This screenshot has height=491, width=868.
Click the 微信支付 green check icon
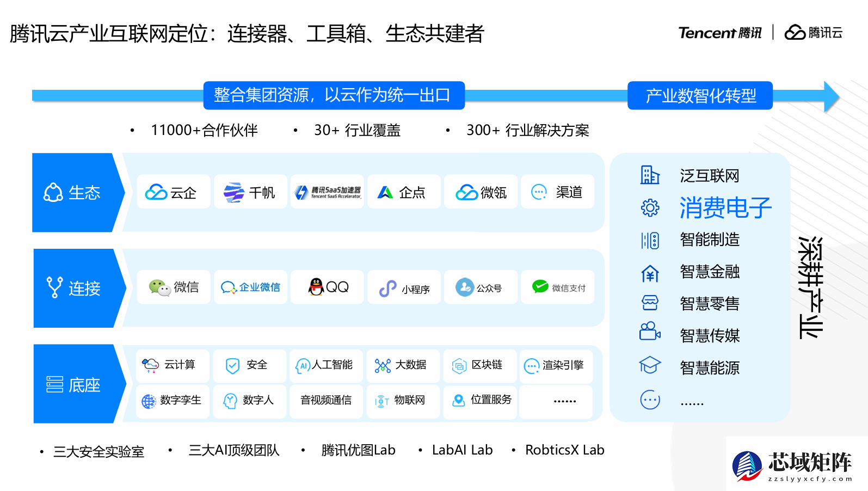[x=540, y=286]
